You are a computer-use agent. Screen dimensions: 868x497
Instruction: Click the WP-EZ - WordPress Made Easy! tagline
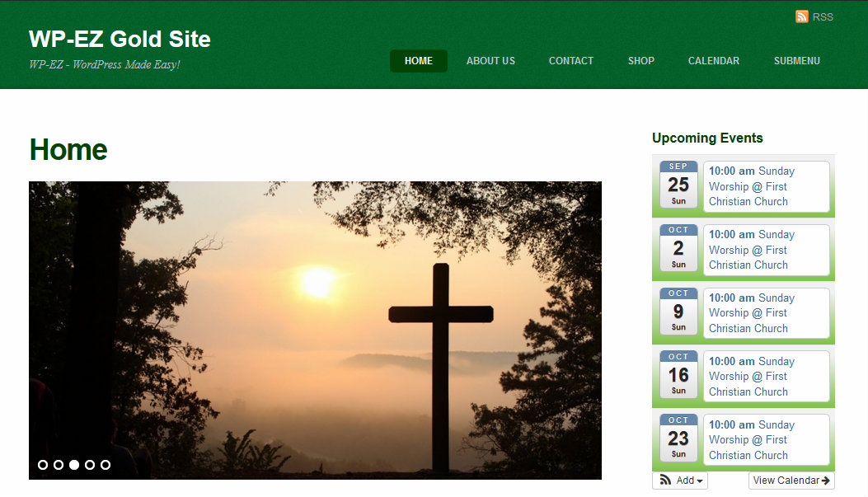105,65
